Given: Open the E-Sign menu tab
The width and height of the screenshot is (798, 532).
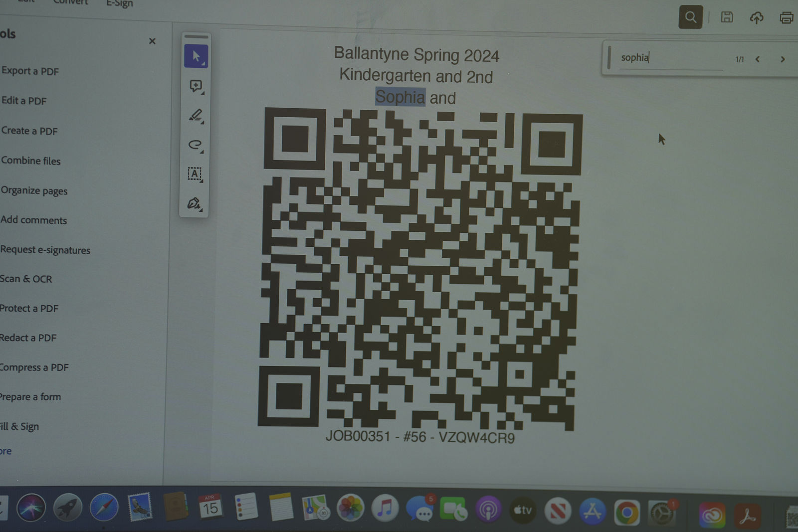Looking at the screenshot, I should pos(120,3).
